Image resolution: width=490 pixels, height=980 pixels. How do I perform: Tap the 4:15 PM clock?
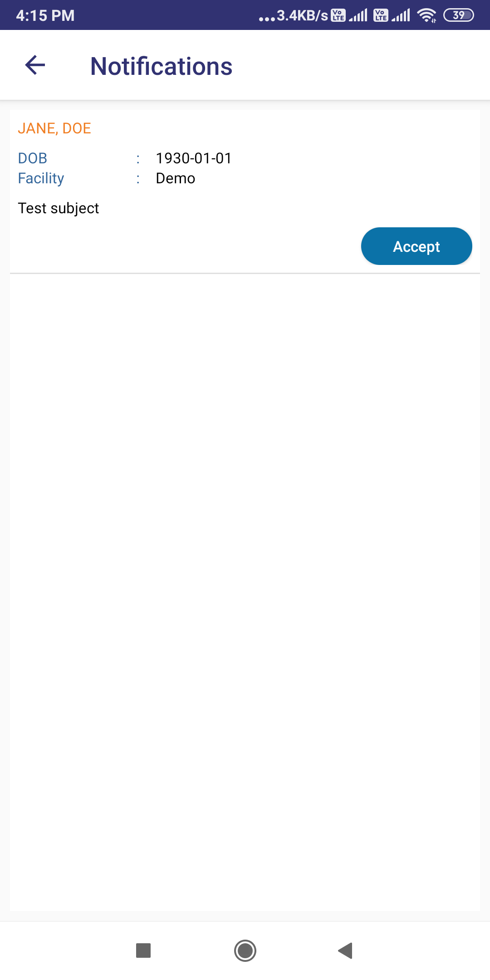click(45, 15)
